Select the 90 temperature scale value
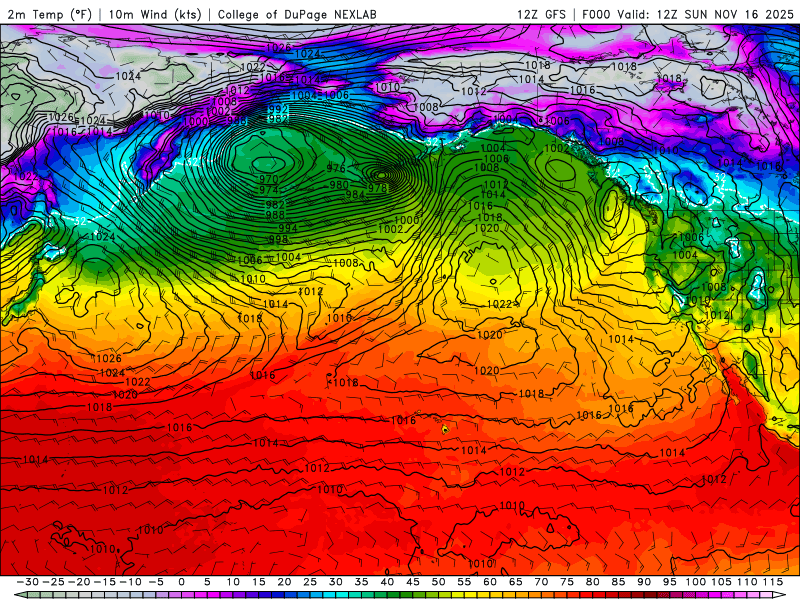 [x=644, y=582]
